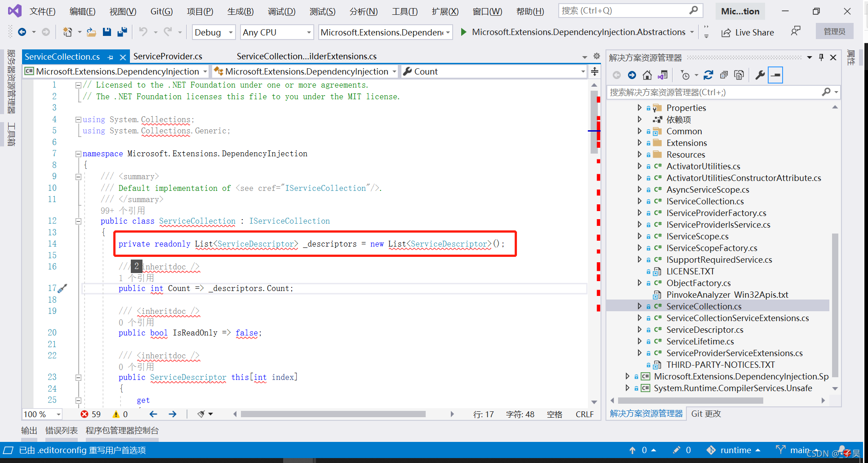Toggle the 59 errors filter
The width and height of the screenshot is (868, 463).
pyautogui.click(x=90, y=414)
